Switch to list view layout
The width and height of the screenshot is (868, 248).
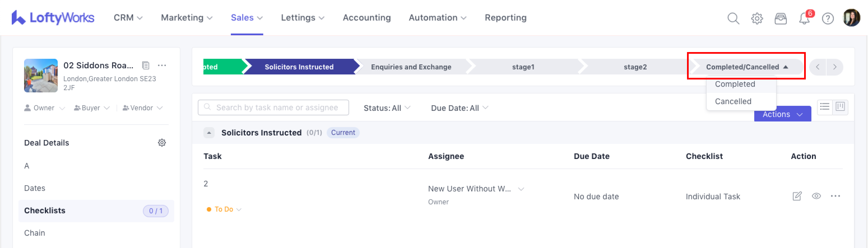pos(825,107)
